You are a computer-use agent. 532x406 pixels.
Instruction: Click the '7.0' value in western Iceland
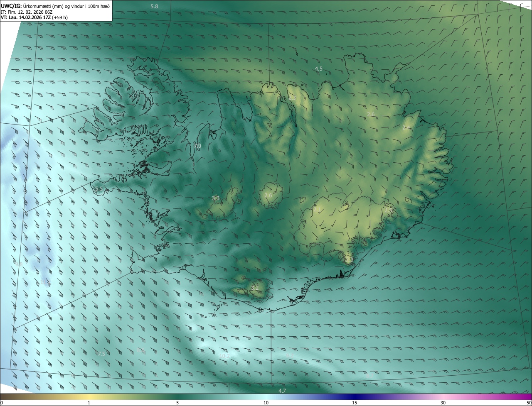coord(197,146)
